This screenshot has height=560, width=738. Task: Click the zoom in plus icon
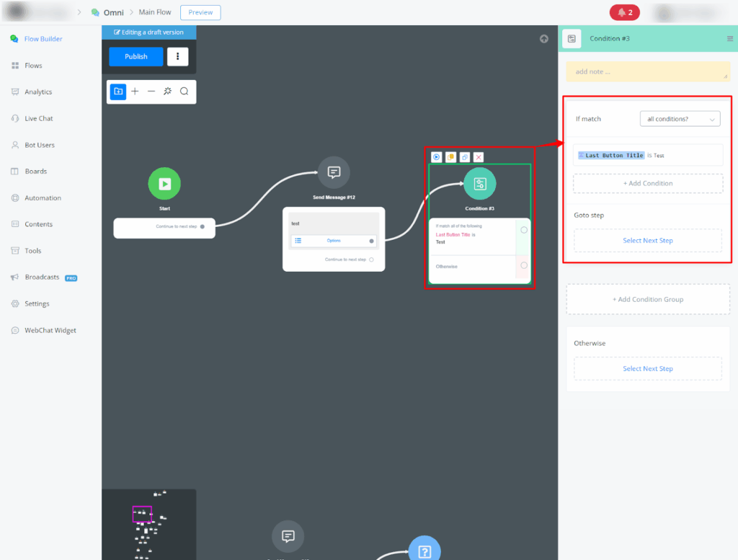135,92
